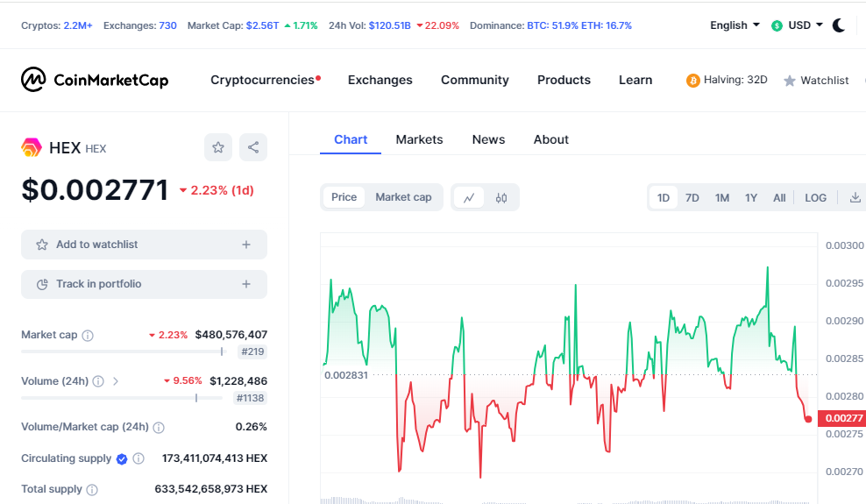Select Market cap chart toggle

tap(403, 197)
